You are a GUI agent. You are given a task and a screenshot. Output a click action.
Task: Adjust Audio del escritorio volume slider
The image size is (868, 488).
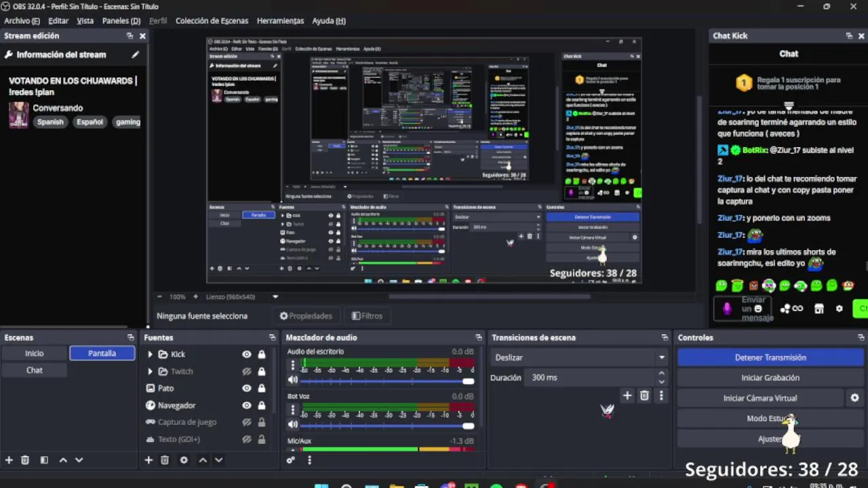[387, 381]
